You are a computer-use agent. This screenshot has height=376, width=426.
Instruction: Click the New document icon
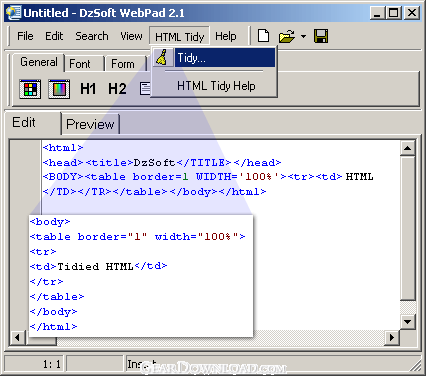[264, 36]
